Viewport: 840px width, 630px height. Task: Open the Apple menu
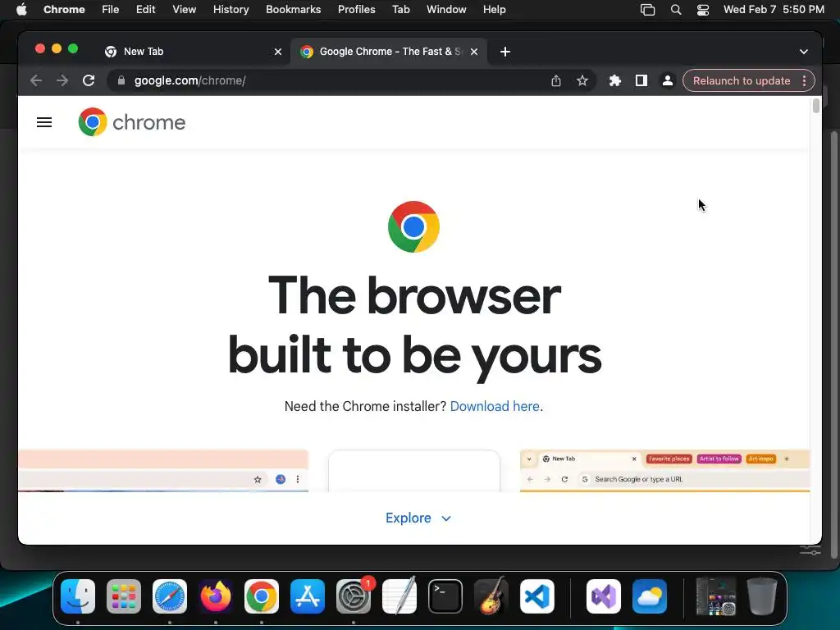[21, 9]
